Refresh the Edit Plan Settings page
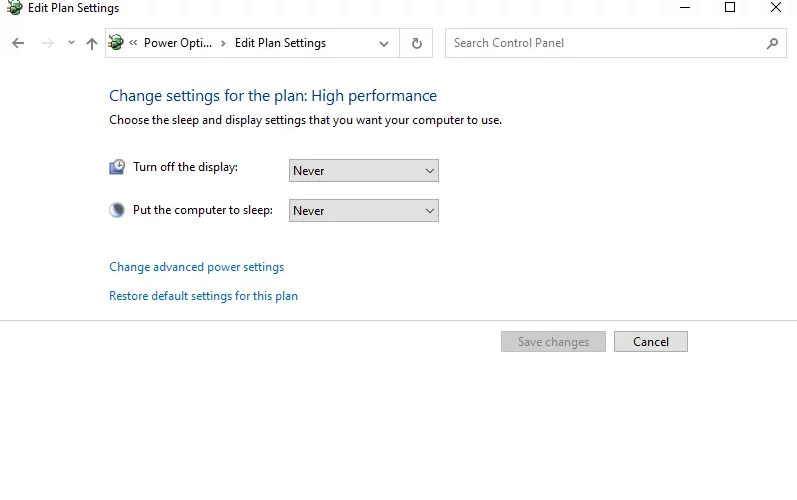This screenshot has width=797, height=500. click(x=416, y=43)
